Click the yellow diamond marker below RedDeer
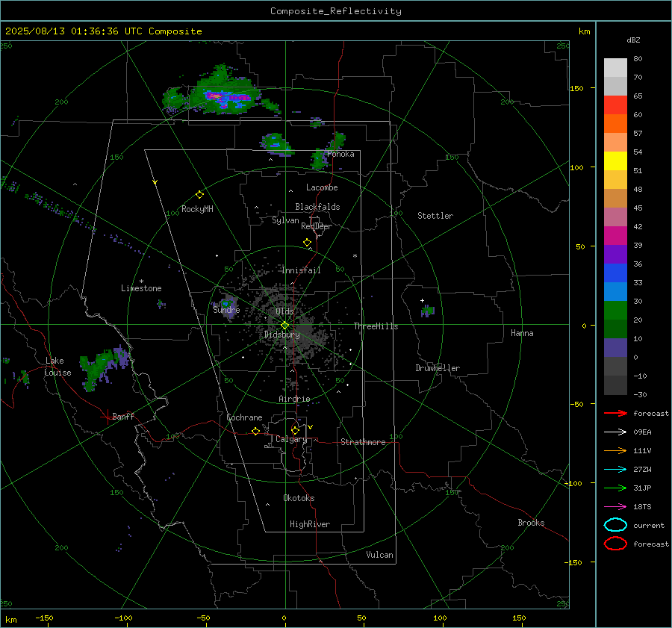This screenshot has width=672, height=628. point(307,243)
